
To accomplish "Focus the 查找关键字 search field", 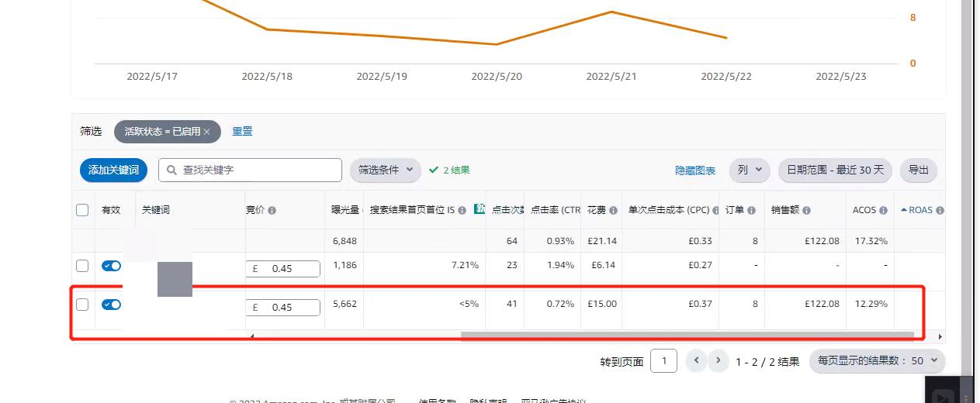I will tap(250, 170).
